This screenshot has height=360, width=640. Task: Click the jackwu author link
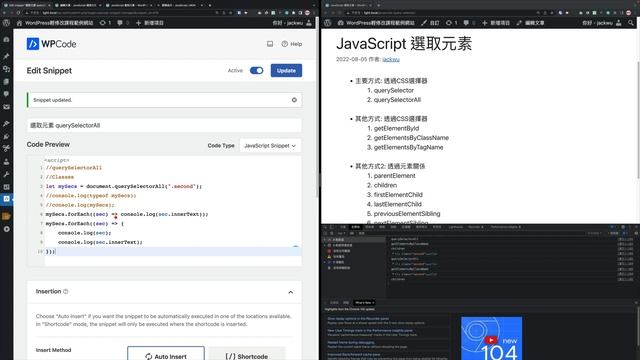391,60
